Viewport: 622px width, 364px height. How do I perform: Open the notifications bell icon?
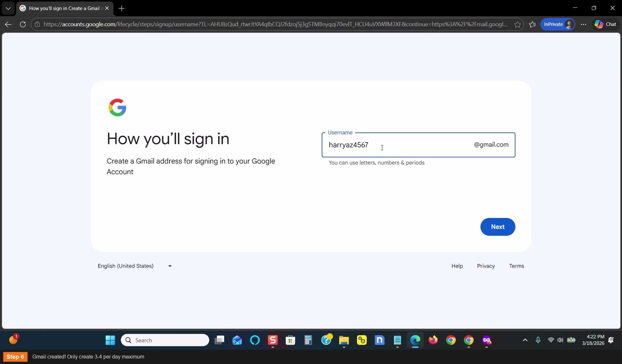pyautogui.click(x=611, y=340)
